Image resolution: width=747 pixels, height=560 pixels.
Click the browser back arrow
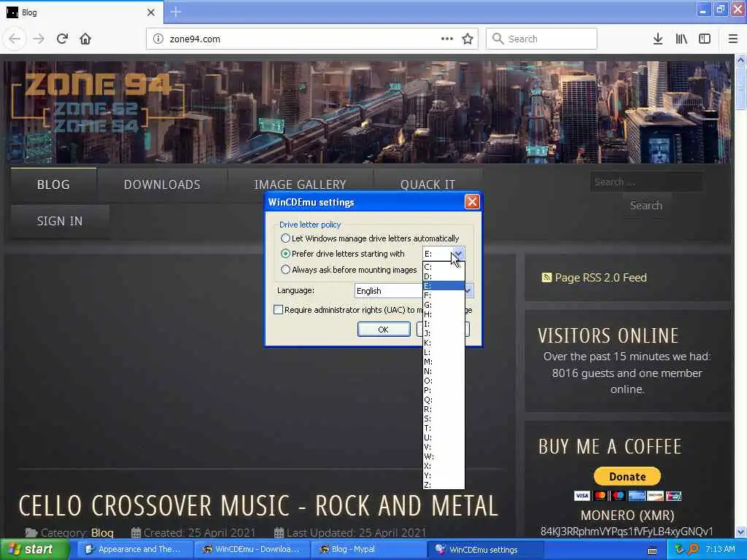click(x=15, y=39)
